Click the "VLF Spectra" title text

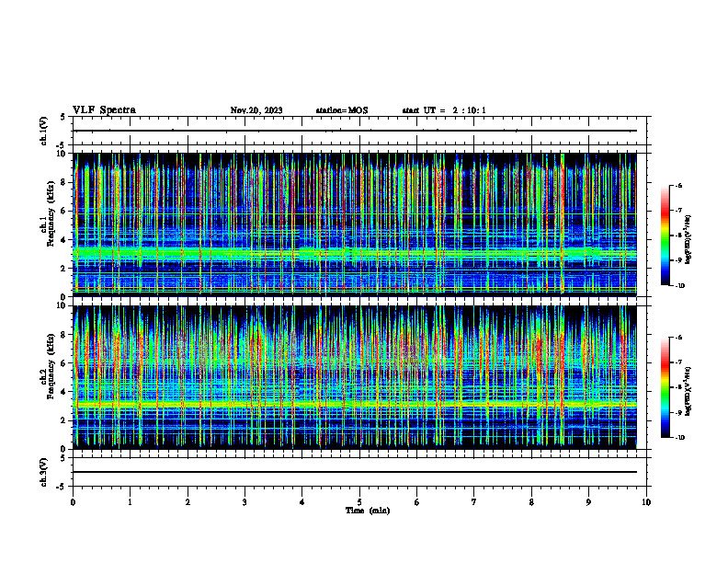pos(104,110)
